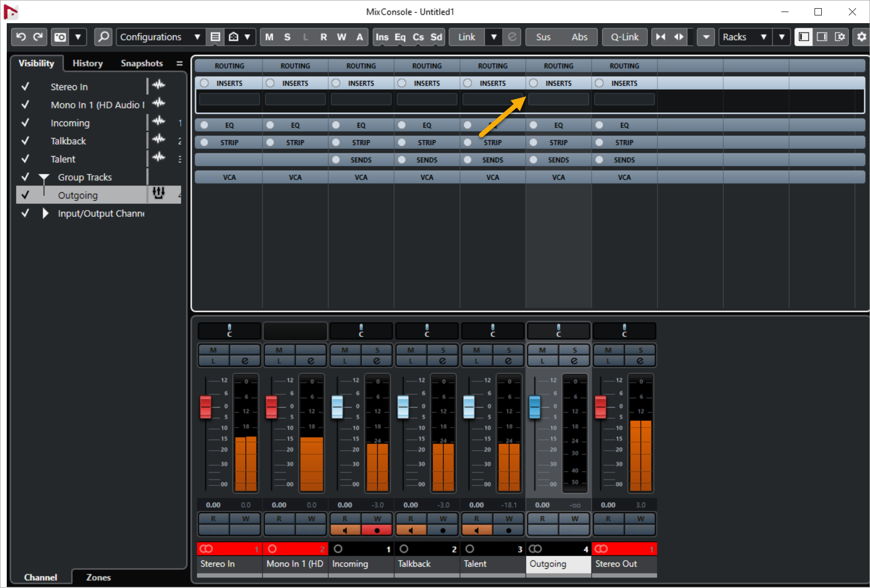
Task: Mute the Outgoing channel
Action: point(543,350)
